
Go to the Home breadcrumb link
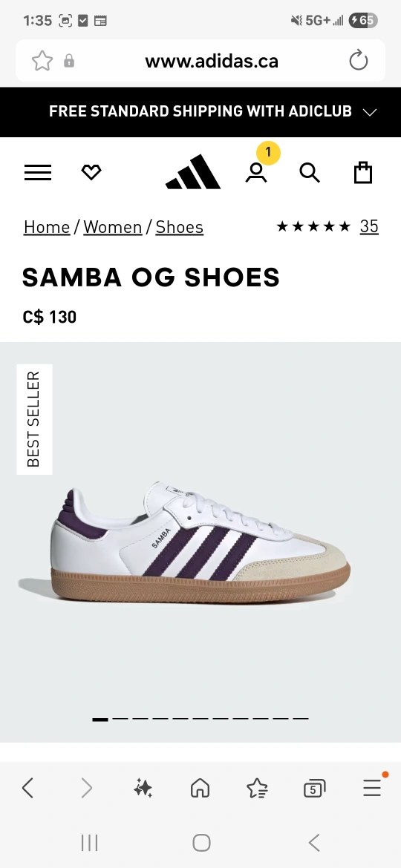click(47, 227)
